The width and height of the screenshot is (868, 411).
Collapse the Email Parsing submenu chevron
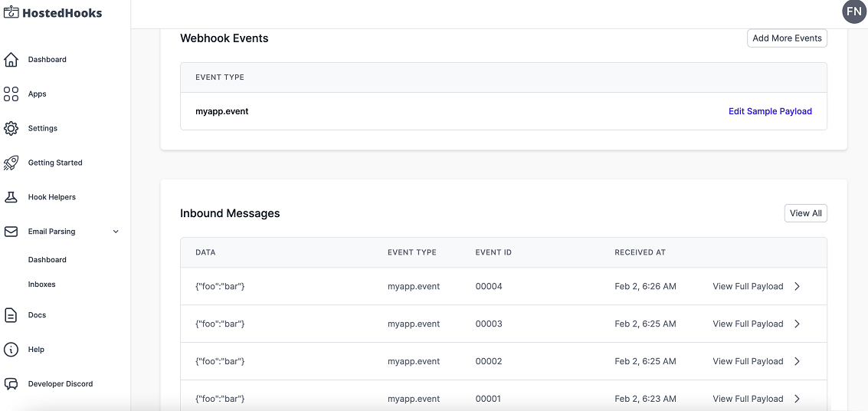pyautogui.click(x=116, y=232)
